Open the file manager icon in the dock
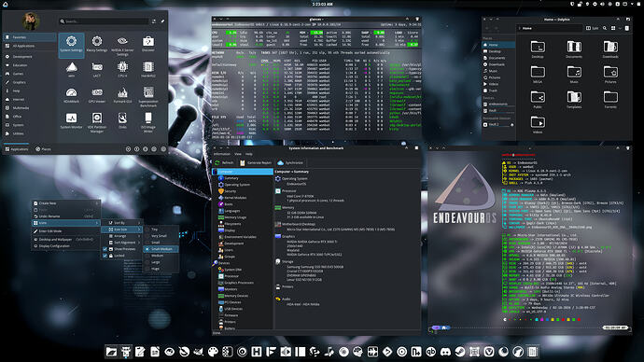Viewport: 644px width, 362px height. pos(111,352)
